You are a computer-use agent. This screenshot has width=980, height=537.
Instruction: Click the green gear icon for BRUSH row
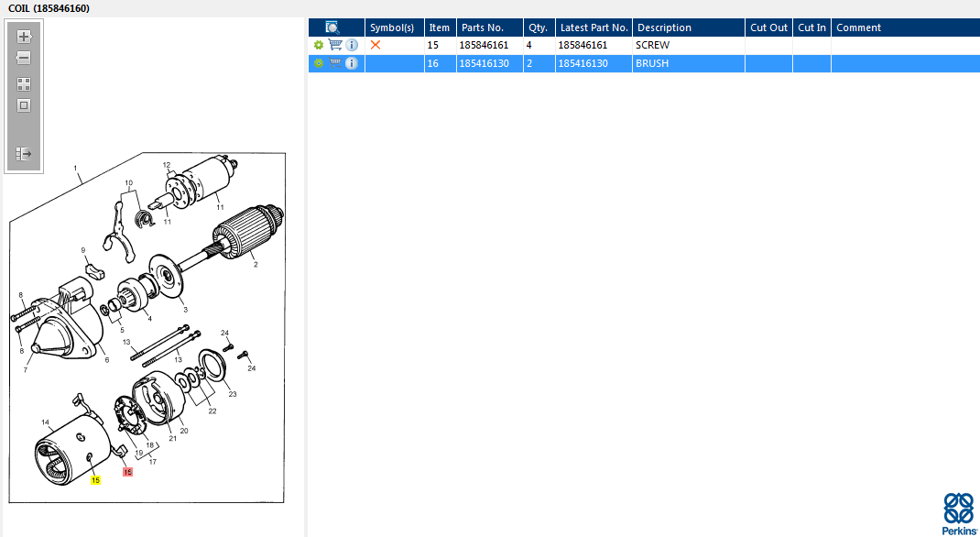(319, 63)
